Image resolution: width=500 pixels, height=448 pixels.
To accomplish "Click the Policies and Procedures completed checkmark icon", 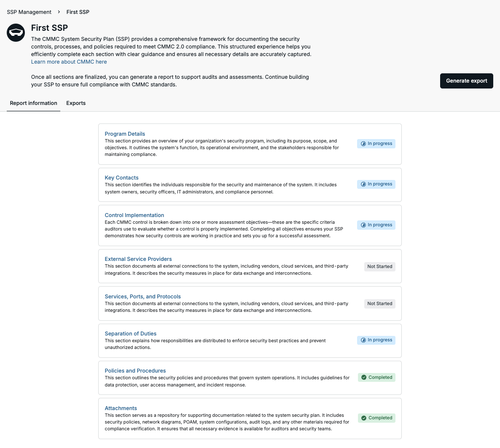I will point(364,378).
